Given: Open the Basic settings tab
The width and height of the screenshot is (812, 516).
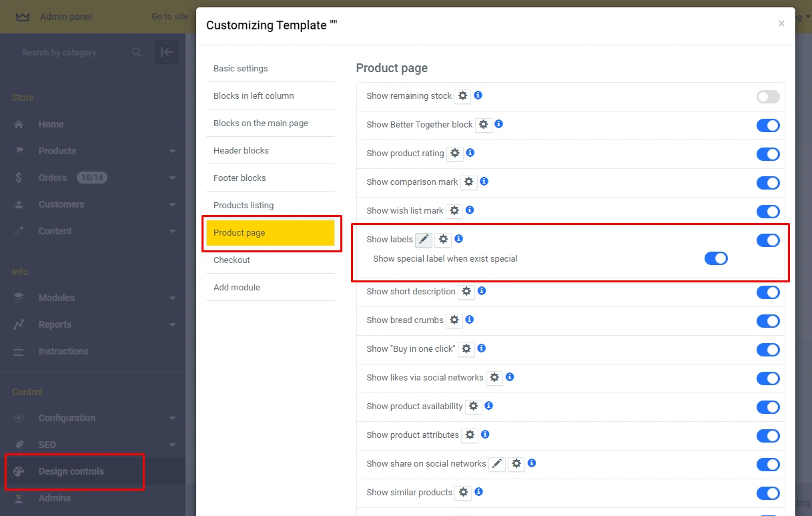Looking at the screenshot, I should tap(240, 68).
